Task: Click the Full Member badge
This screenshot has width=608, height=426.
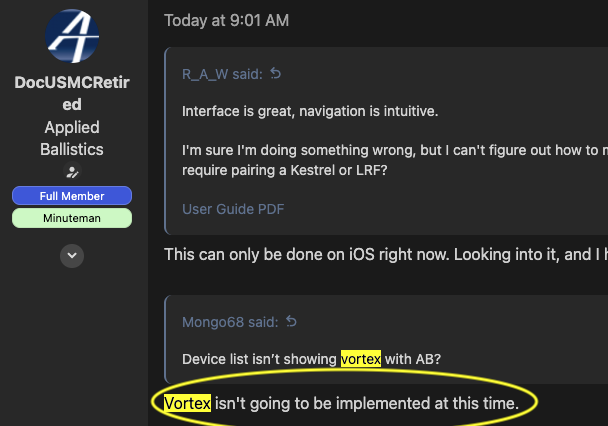Action: coord(72,196)
